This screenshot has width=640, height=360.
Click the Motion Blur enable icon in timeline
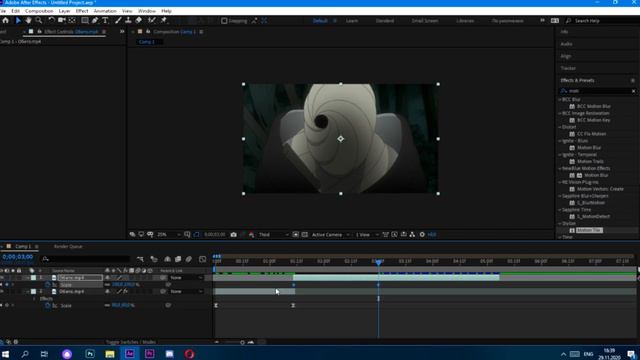click(189, 259)
